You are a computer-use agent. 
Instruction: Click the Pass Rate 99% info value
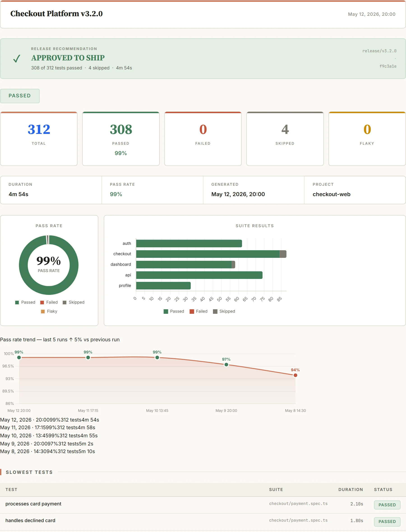click(116, 194)
